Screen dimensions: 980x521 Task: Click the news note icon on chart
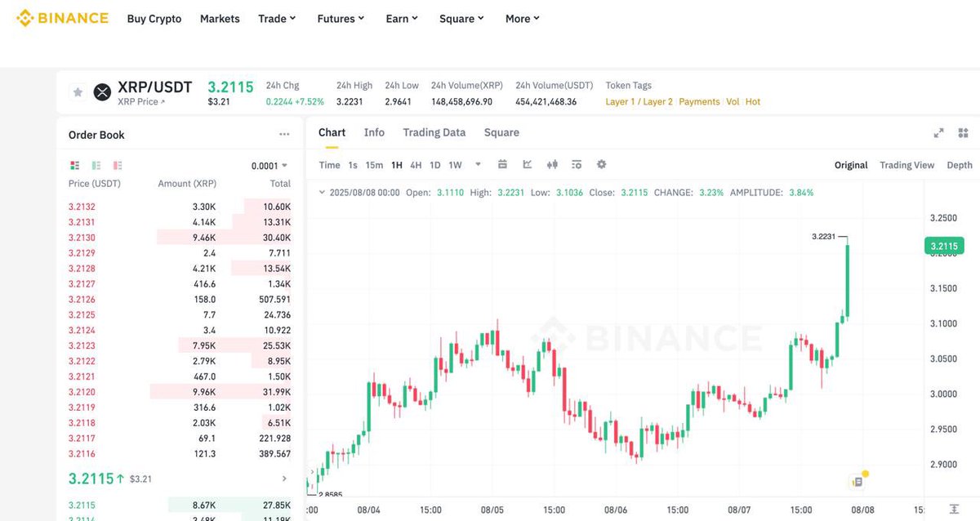click(857, 481)
